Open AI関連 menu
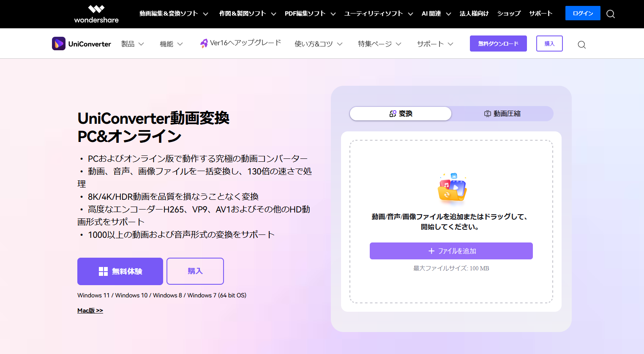 point(431,14)
